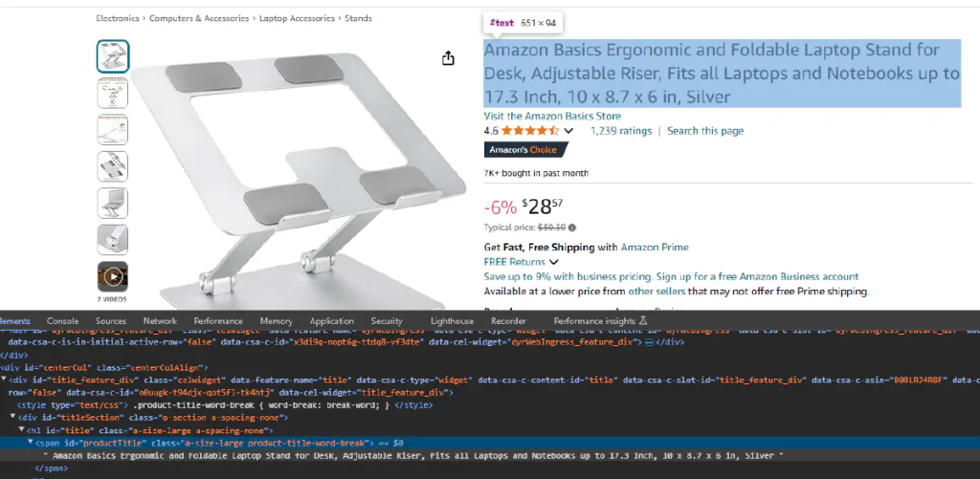The height and width of the screenshot is (479, 980).
Task: Switch to the Network tab
Action: click(160, 321)
